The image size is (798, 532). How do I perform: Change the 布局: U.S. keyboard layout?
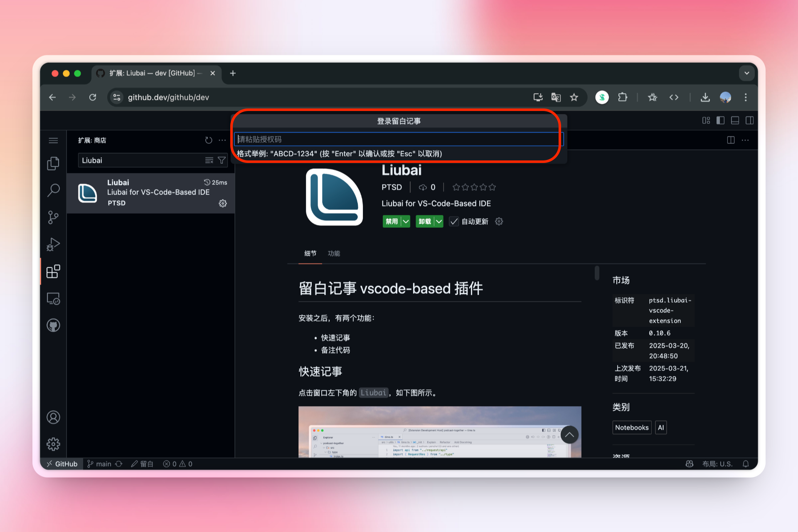717,464
